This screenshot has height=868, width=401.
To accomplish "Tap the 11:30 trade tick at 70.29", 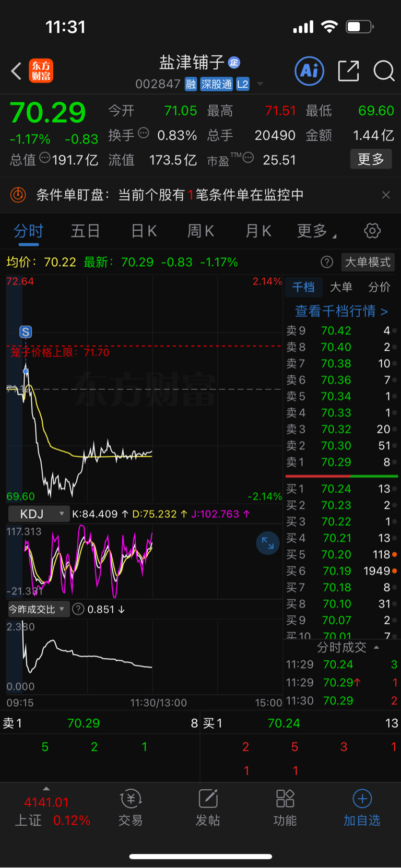I will pyautogui.click(x=341, y=701).
